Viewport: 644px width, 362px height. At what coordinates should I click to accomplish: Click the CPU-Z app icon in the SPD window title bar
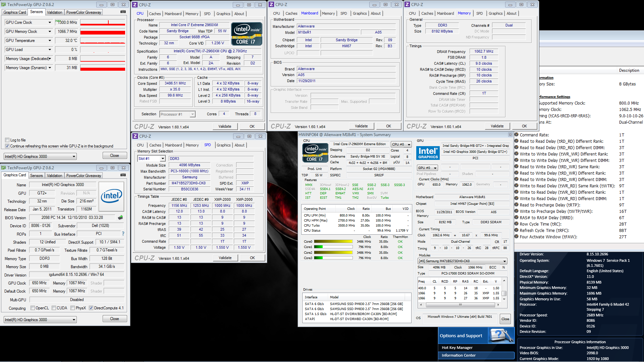click(135, 136)
